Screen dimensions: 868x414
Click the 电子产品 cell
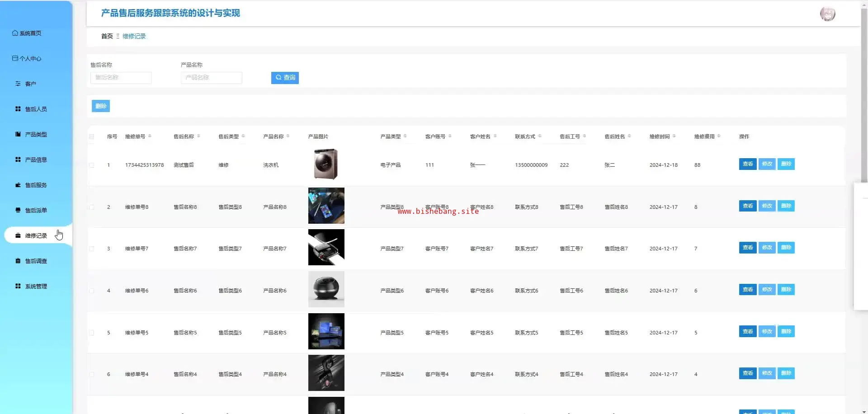pos(391,165)
